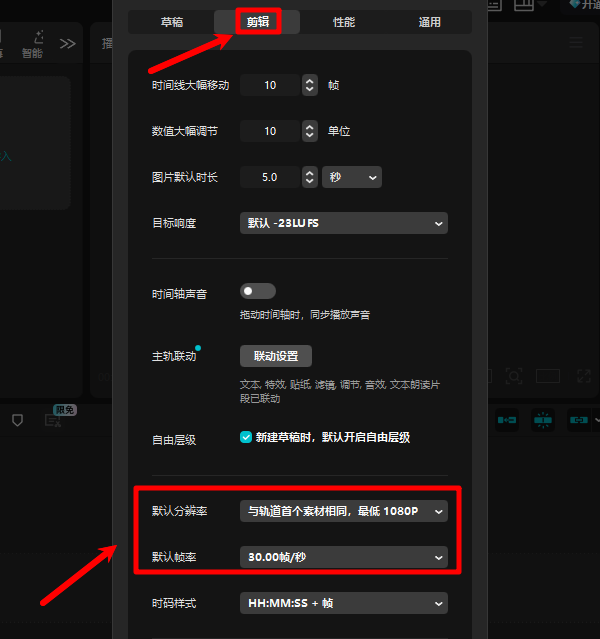Open the 性能 settings tab
The width and height of the screenshot is (600, 639).
click(343, 22)
